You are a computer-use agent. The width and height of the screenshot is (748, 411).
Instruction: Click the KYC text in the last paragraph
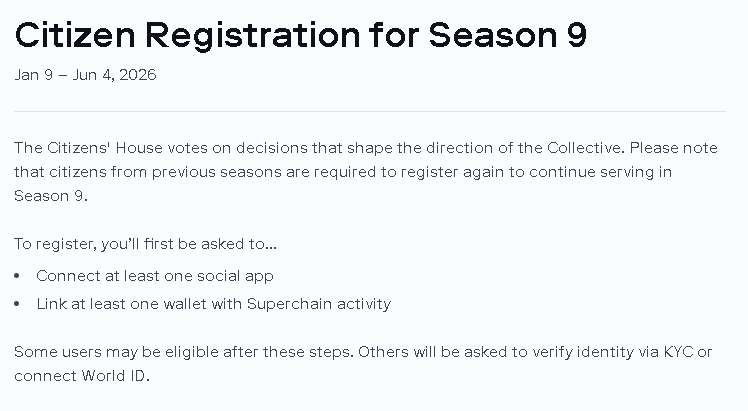[675, 352]
